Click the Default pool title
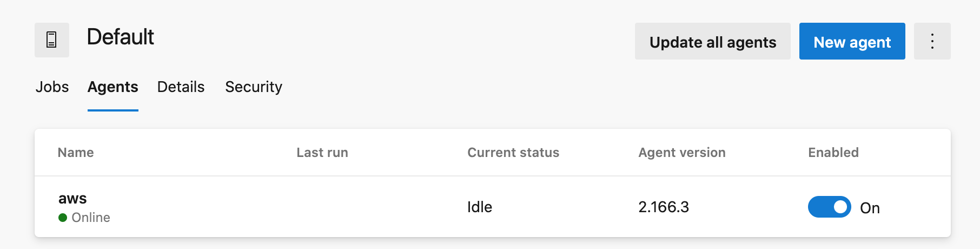This screenshot has height=249, width=980. click(120, 37)
